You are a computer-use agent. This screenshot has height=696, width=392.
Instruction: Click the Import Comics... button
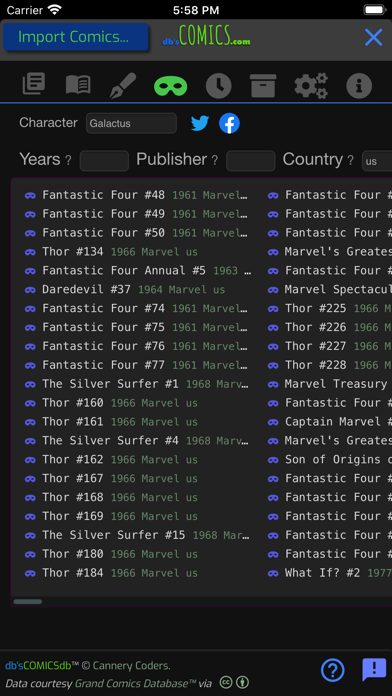coord(75,37)
